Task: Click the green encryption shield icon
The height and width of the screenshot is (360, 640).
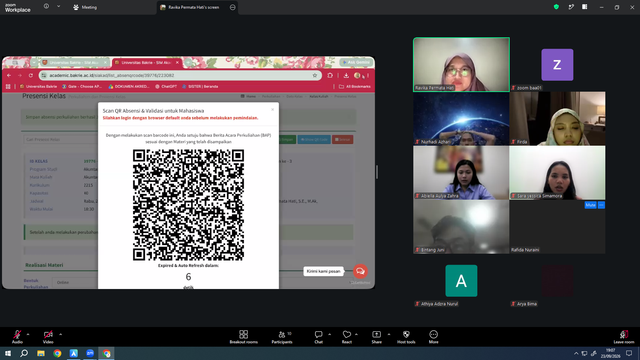Action: [556, 7]
